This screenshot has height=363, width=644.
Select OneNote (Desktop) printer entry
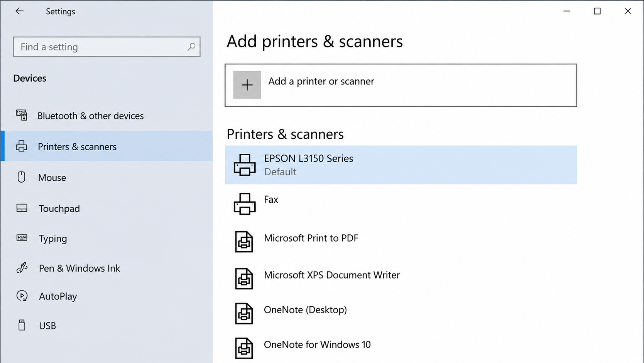click(x=401, y=313)
